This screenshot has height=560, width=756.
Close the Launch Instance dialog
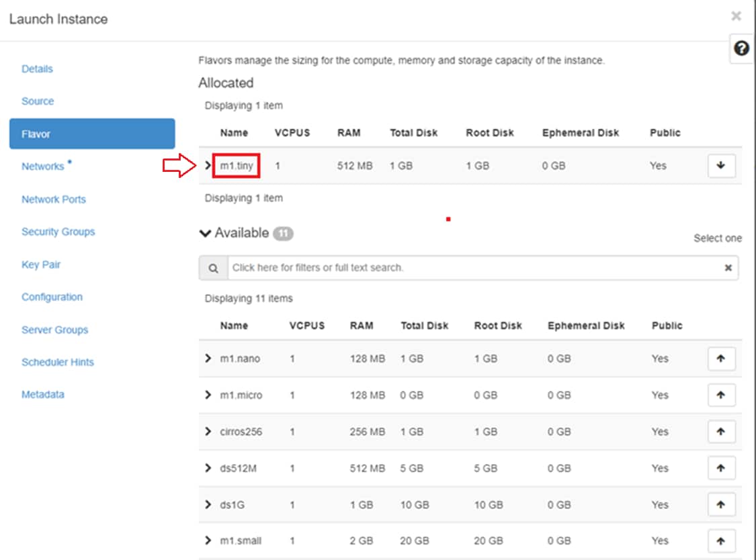pyautogui.click(x=736, y=16)
